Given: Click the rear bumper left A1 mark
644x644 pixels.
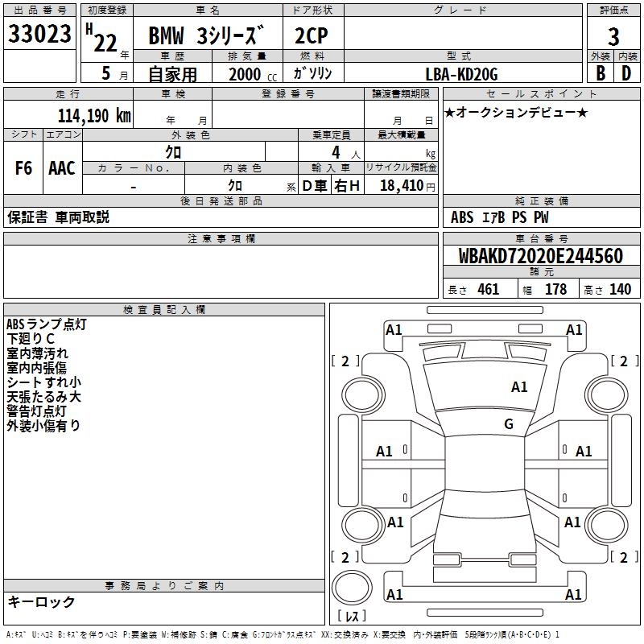Looking at the screenshot, I should click(394, 595).
